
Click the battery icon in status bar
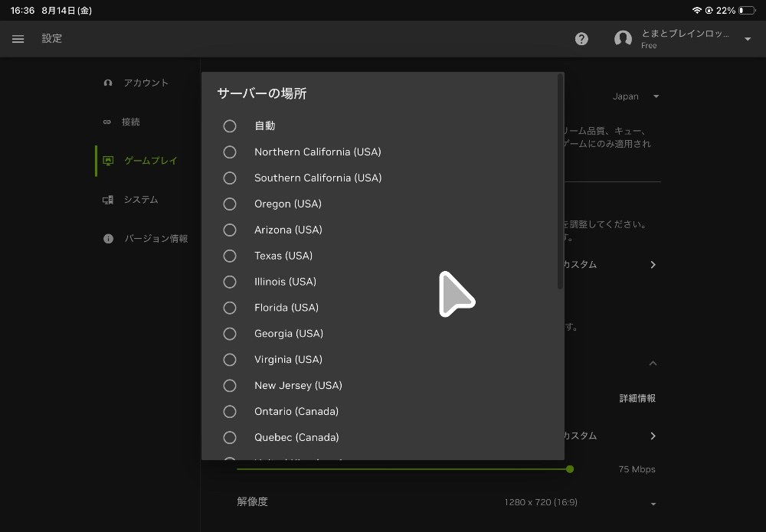pos(747,10)
